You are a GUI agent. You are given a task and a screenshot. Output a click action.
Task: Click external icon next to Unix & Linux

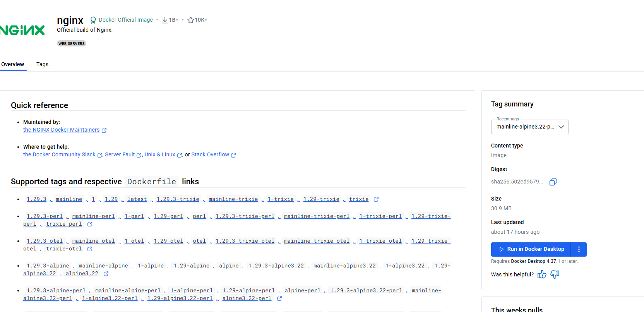(x=180, y=155)
